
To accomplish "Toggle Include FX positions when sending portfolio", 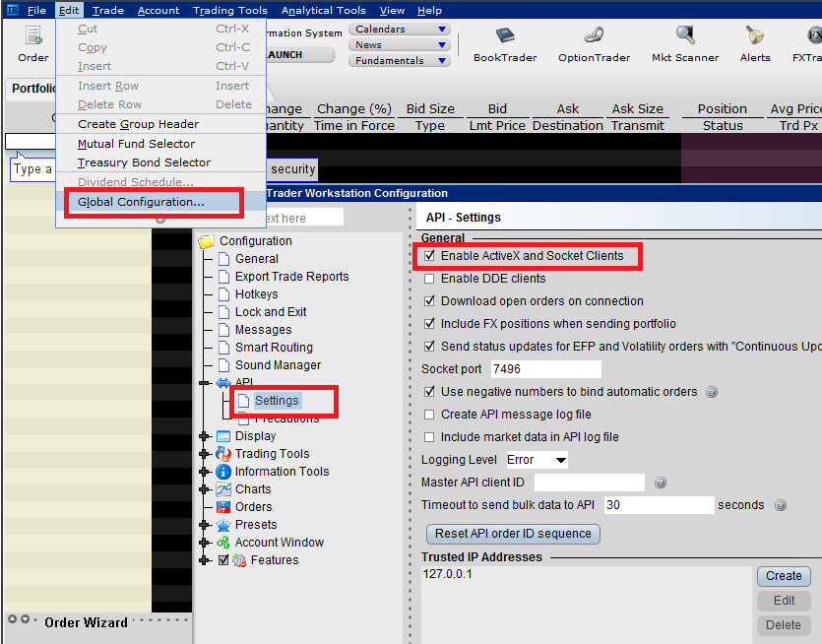I will pos(429,324).
